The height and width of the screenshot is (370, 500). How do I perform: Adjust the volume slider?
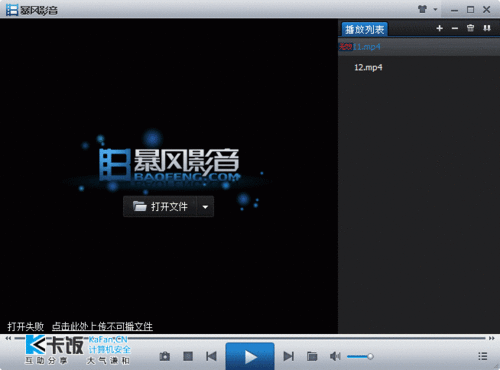[x=360, y=357]
